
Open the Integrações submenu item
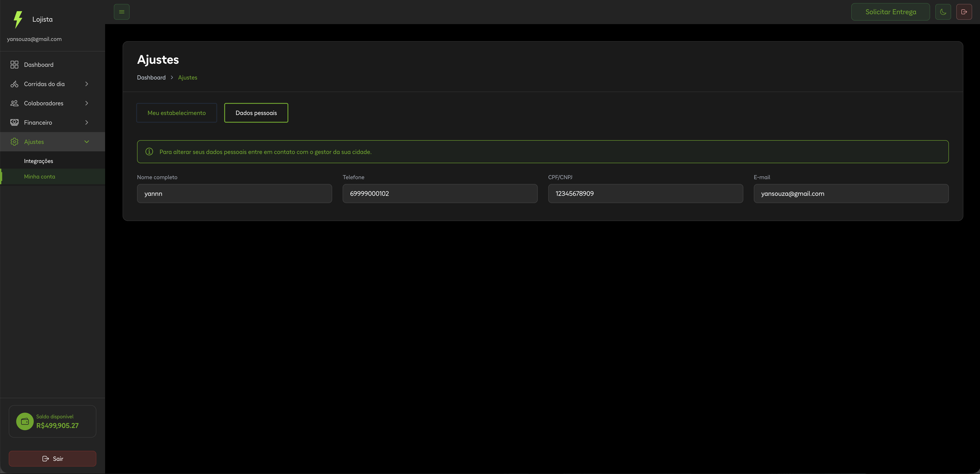coord(38,161)
